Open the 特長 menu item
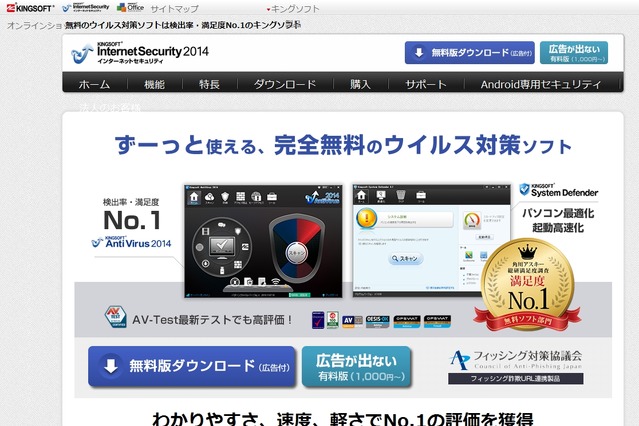This screenshot has height=426, width=639. click(x=209, y=84)
